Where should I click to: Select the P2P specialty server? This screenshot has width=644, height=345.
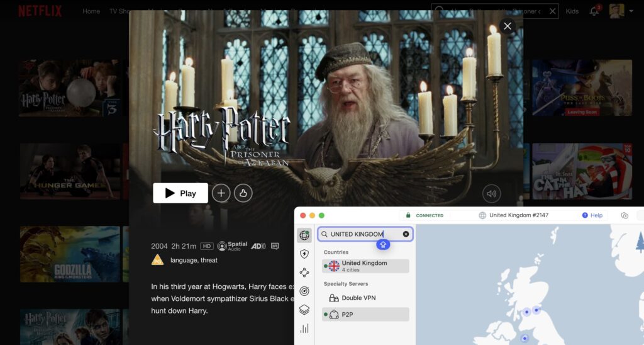point(365,315)
